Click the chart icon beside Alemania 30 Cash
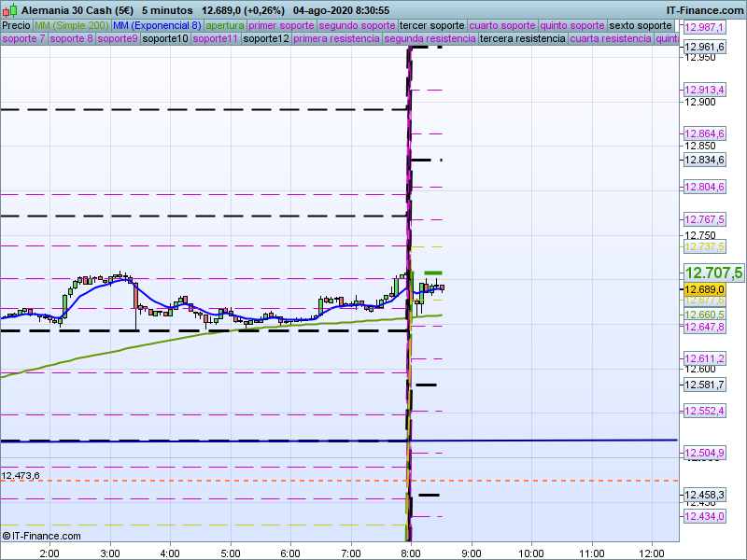Screen dimensions: 747x560 pos(10,9)
